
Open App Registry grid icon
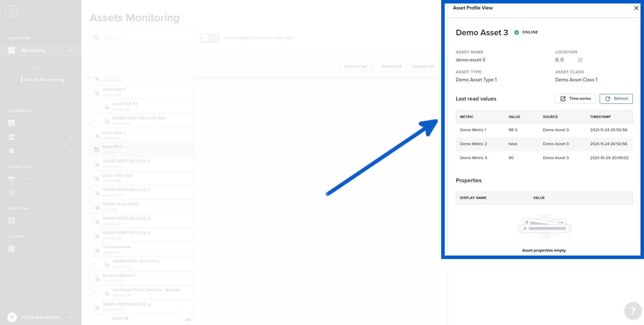coord(12,221)
